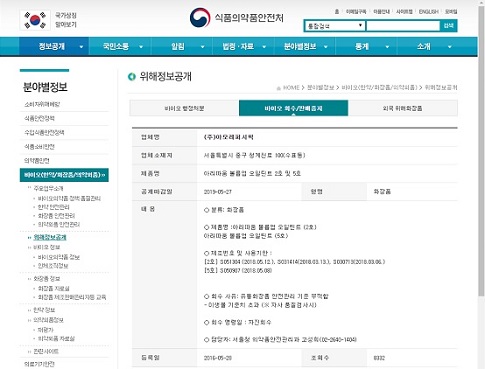
Task: Expand the 분야별정보 nav dropdown arrow
Action: coord(326,47)
